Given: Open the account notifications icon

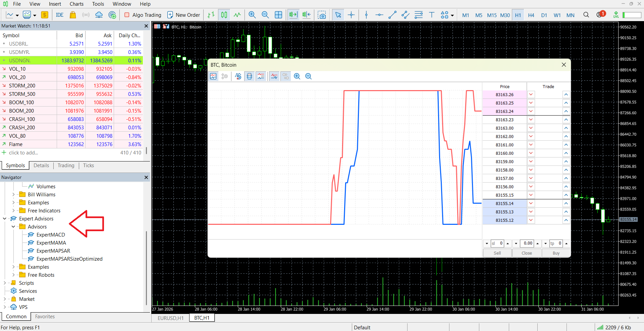Looking at the screenshot, I should 600,14.
